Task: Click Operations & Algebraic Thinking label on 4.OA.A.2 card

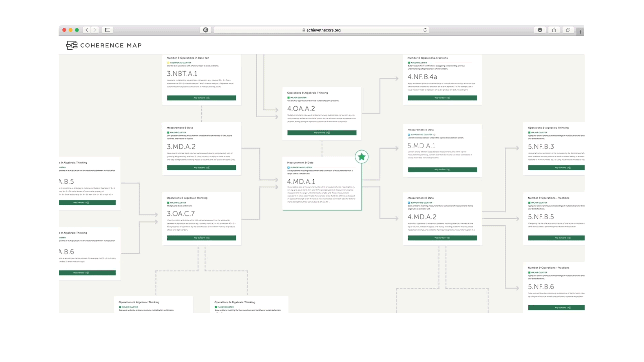Action: pos(308,93)
